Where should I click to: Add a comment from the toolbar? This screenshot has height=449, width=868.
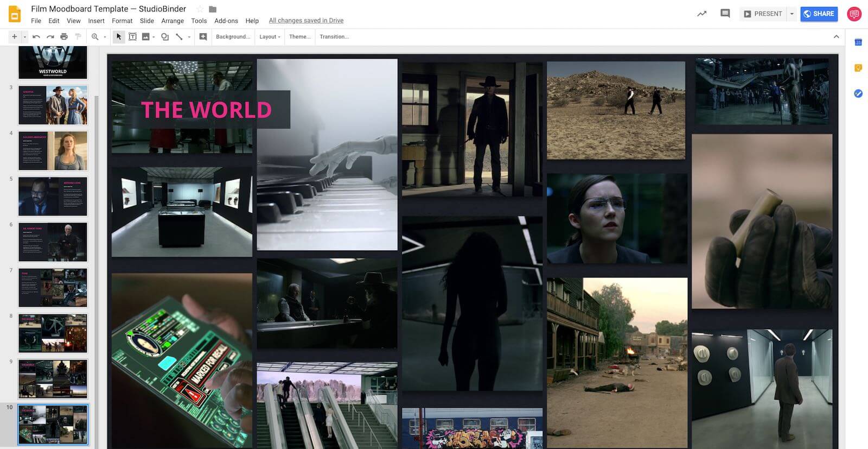(203, 36)
